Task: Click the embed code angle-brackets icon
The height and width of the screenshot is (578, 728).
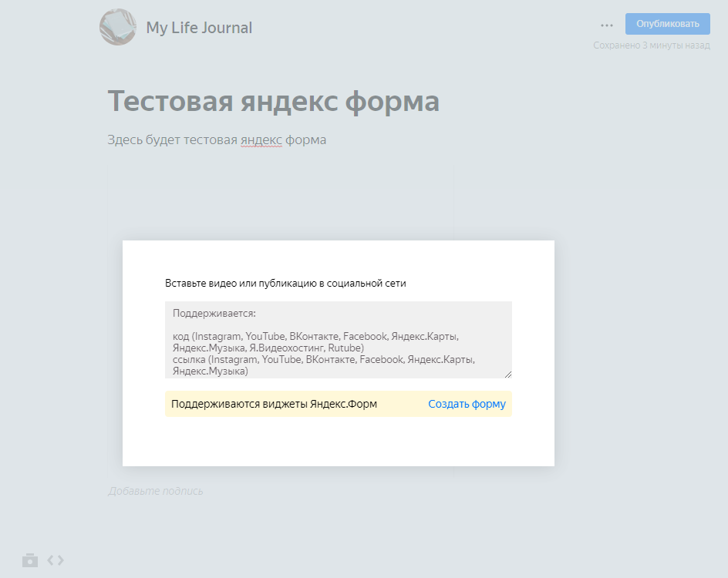Action: 56,560
